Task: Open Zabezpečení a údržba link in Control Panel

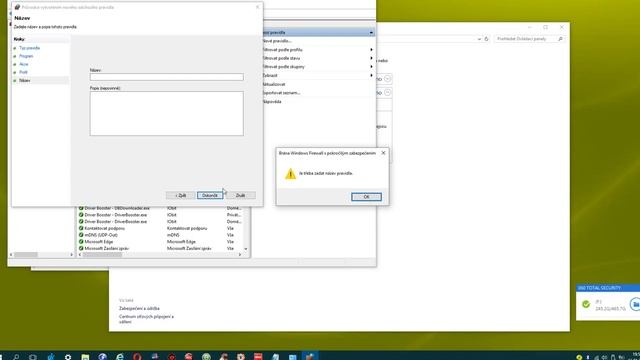Action: (x=139, y=309)
